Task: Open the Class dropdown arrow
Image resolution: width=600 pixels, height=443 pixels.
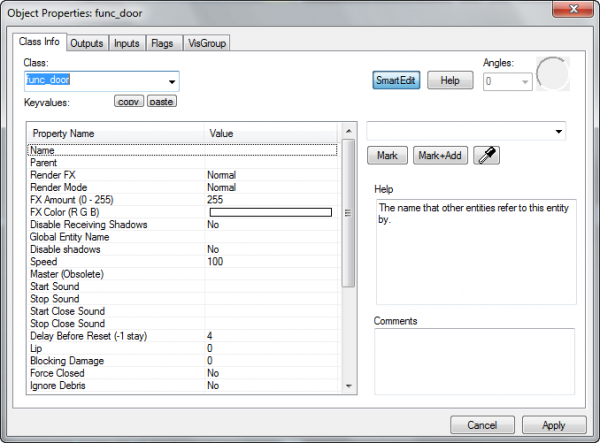Action: (172, 81)
